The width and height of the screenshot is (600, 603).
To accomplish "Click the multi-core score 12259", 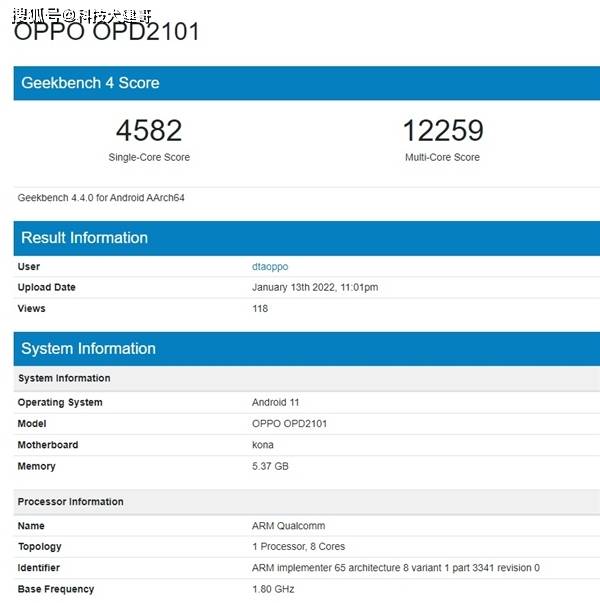I will point(443,130).
